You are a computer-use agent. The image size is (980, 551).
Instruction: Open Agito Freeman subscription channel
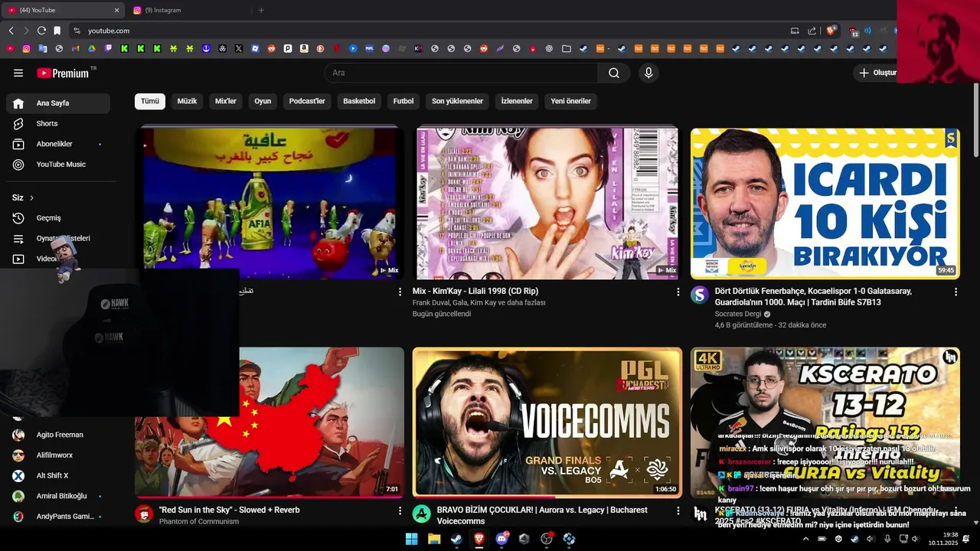coord(58,435)
